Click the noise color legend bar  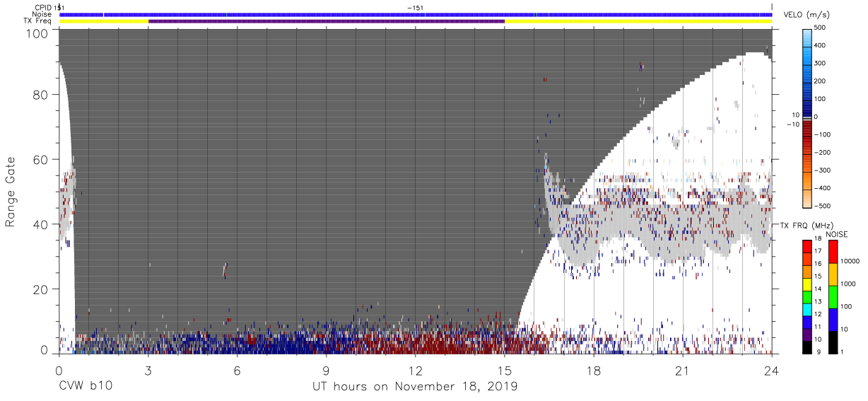coord(833,296)
